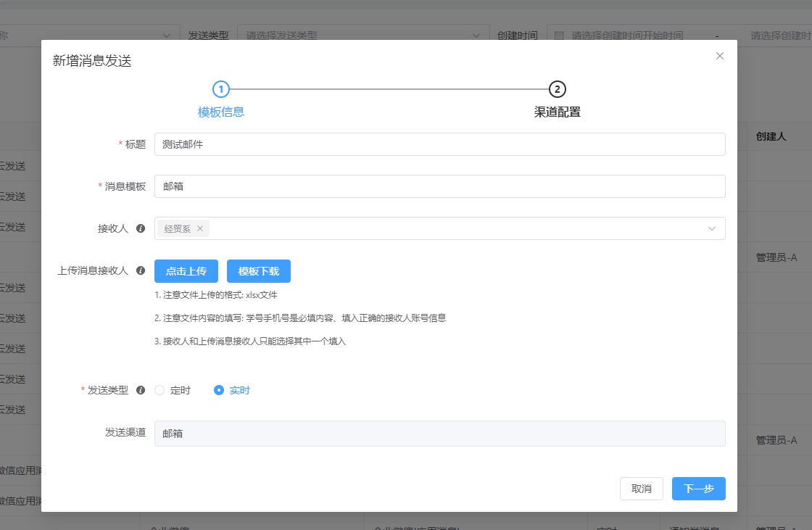Viewport: 812px width, 530px height.
Task: Remove the 经贸系 tag via its x
Action: pos(200,228)
